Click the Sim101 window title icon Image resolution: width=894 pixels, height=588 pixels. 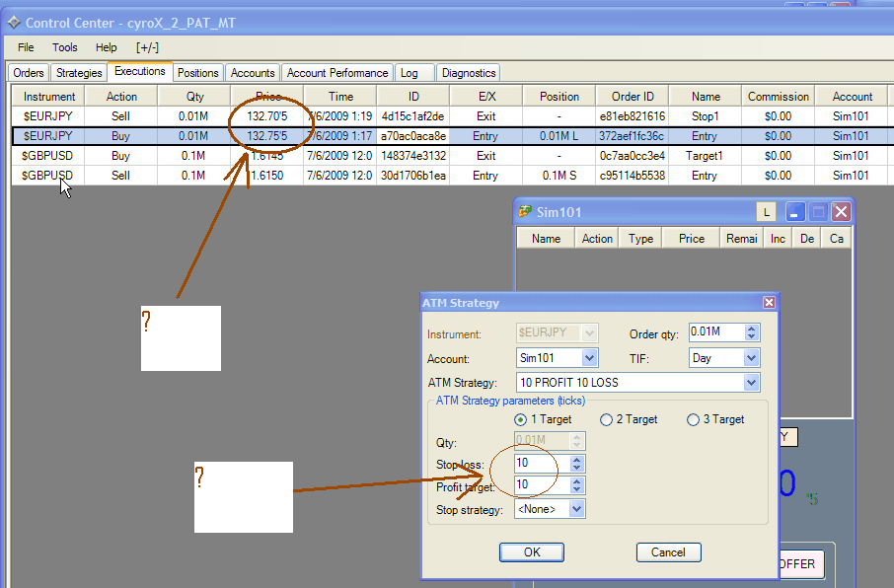coord(525,212)
